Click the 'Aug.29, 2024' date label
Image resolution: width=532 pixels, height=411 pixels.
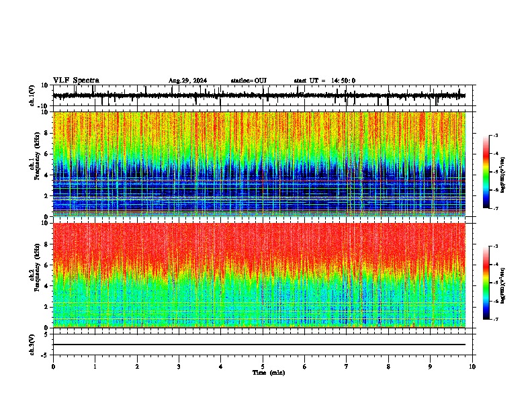[187, 81]
